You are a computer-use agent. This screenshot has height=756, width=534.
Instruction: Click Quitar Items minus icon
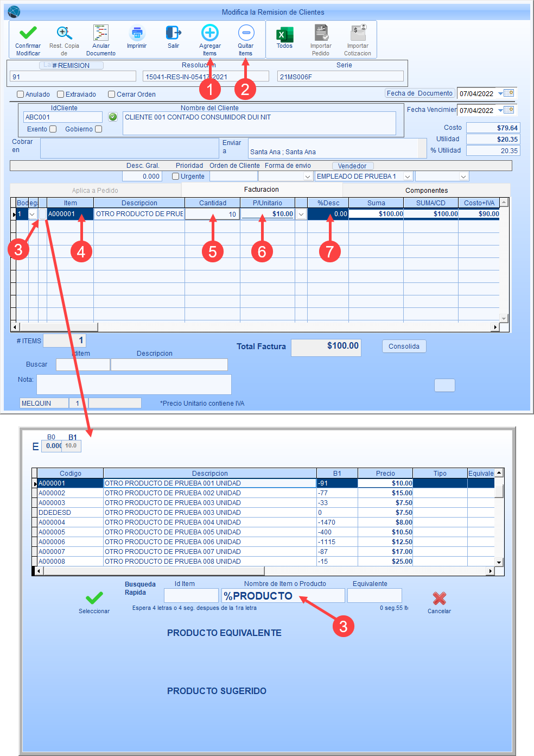click(246, 33)
